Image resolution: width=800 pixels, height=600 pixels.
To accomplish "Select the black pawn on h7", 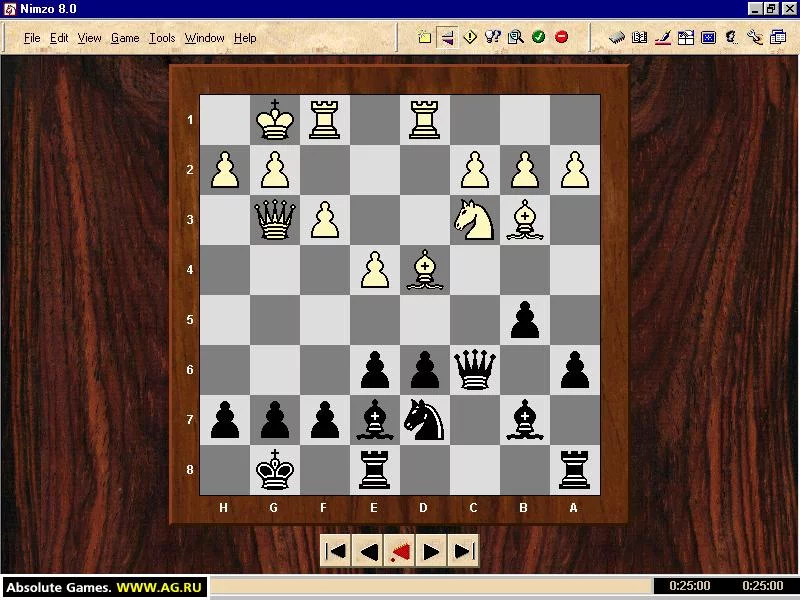I will (x=224, y=420).
